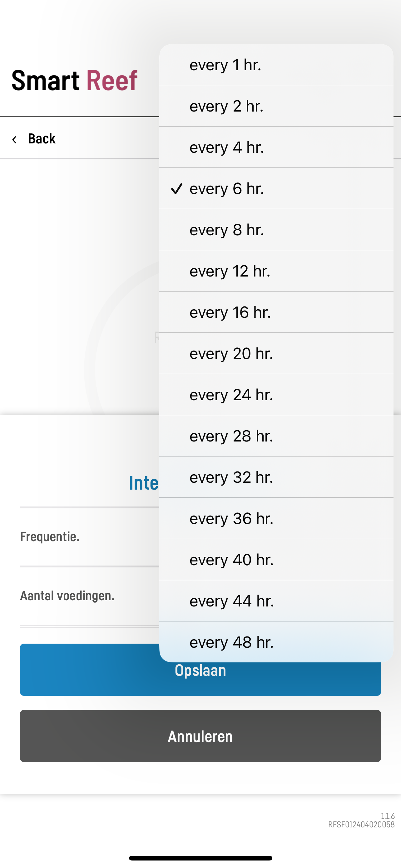The image size is (401, 868).
Task: Pick 'every 16 hr.' from dropdown list
Action: [276, 312]
